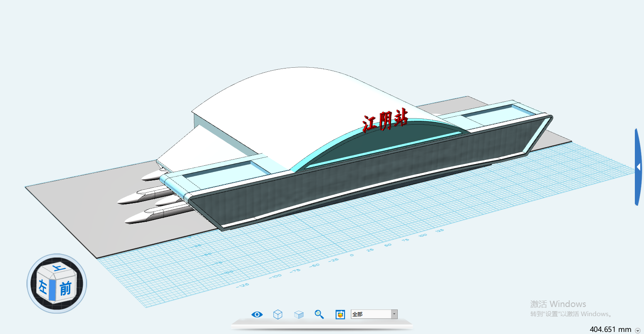Open the arrow menu beside 404.651 mm
The image size is (644, 334).
coord(638,330)
